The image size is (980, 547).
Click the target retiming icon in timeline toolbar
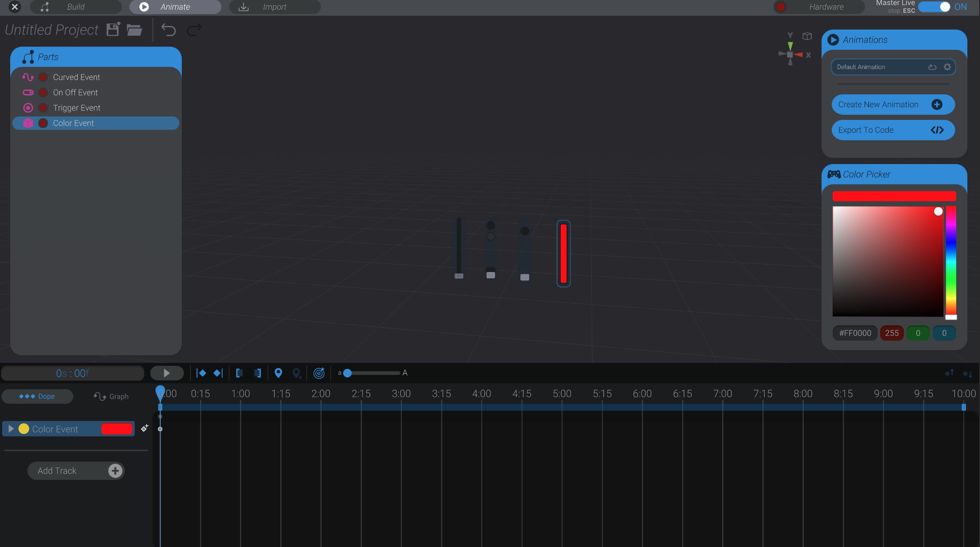(x=319, y=373)
